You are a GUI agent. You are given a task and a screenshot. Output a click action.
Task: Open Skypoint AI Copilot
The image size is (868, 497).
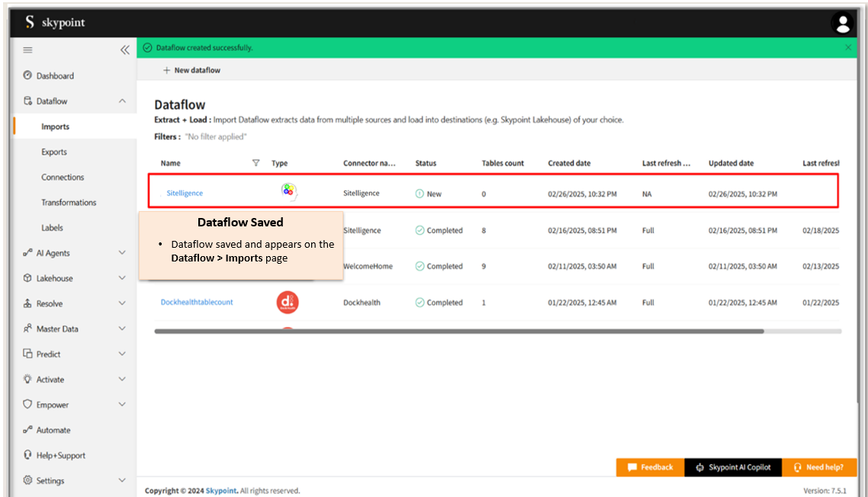[x=733, y=467]
